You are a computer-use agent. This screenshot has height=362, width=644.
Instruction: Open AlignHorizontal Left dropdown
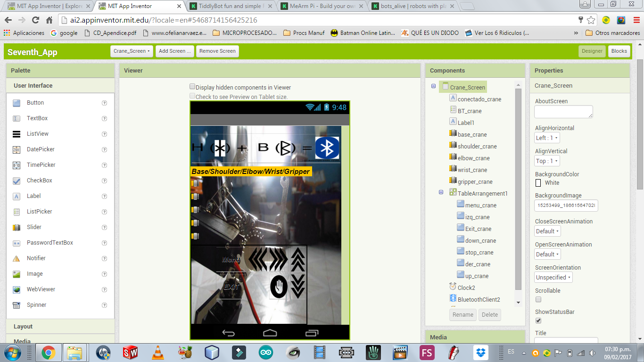(x=547, y=138)
